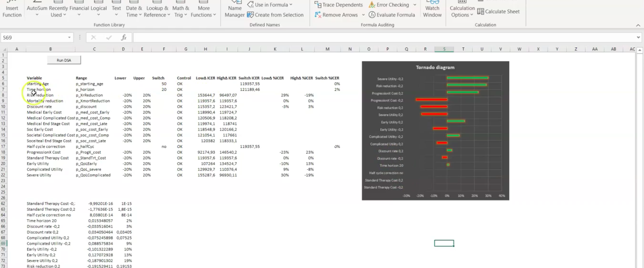644x268 pixels.
Task: Click inside the Name Box showing S69
Action: pyautogui.click(x=34, y=38)
